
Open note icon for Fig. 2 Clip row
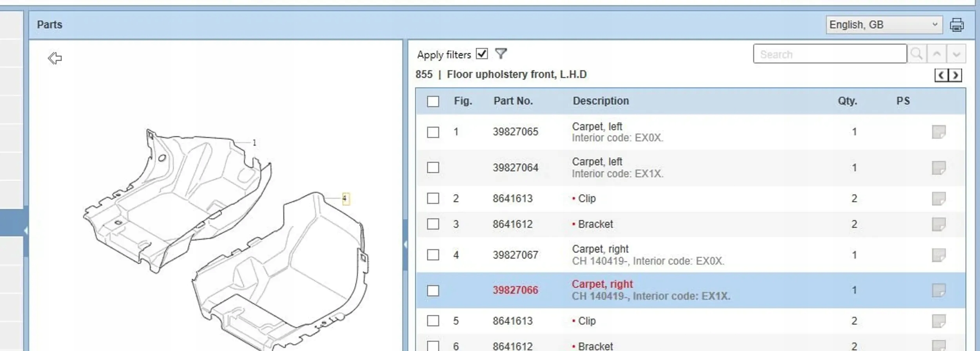coord(939,198)
